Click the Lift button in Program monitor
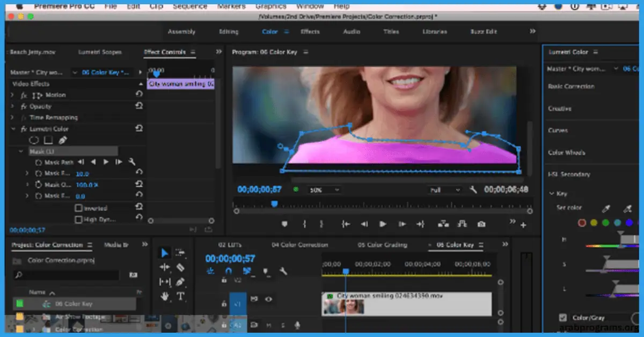Screen dimensions: 644x337 [x=443, y=224]
